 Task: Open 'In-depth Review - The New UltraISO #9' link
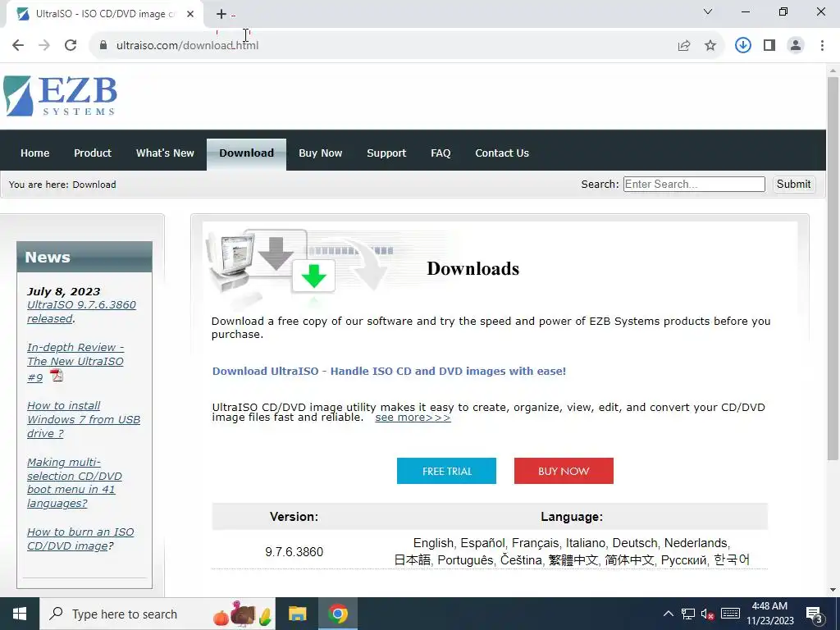coord(75,362)
